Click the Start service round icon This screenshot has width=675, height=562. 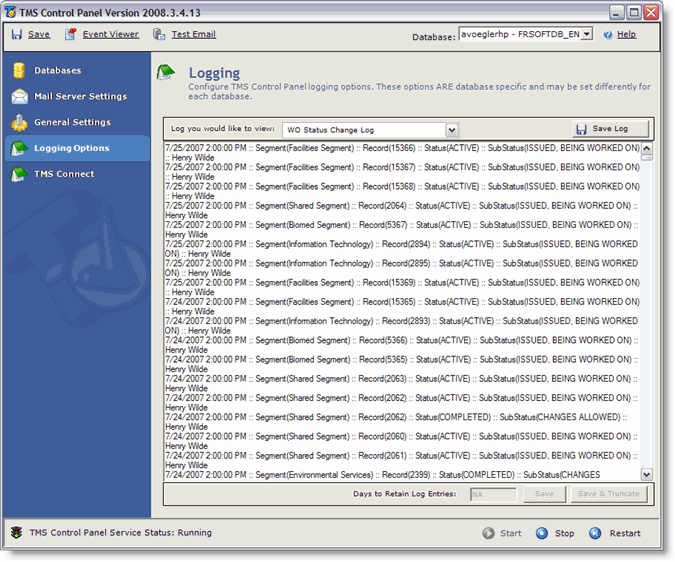(488, 533)
